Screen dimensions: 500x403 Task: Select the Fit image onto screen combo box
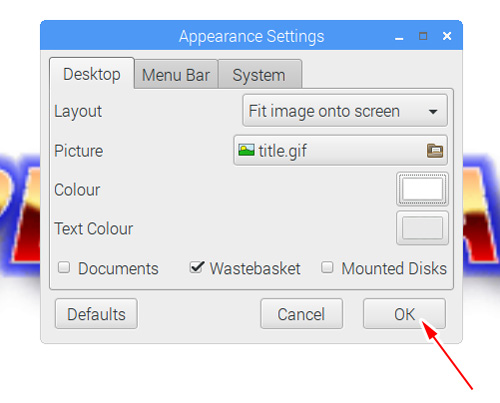[345, 111]
